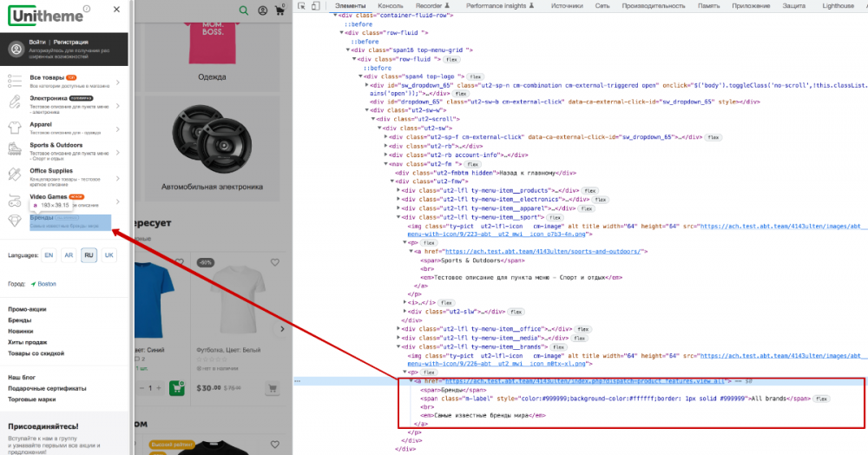The width and height of the screenshot is (868, 455).
Task: Click the Boston city location link
Action: click(x=45, y=284)
